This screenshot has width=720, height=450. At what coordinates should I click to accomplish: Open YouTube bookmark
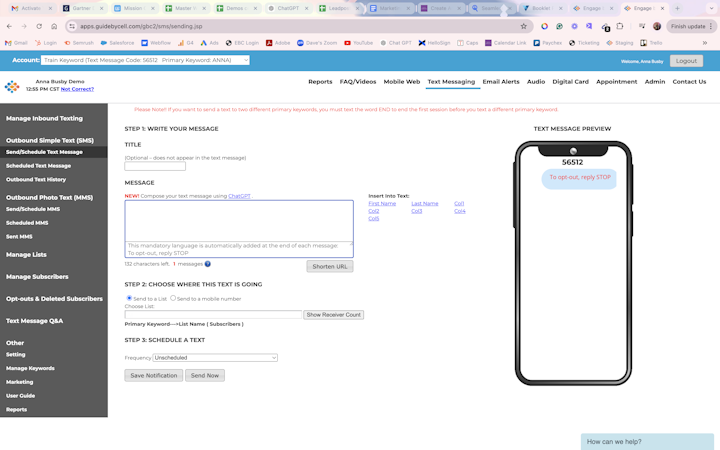[359, 43]
